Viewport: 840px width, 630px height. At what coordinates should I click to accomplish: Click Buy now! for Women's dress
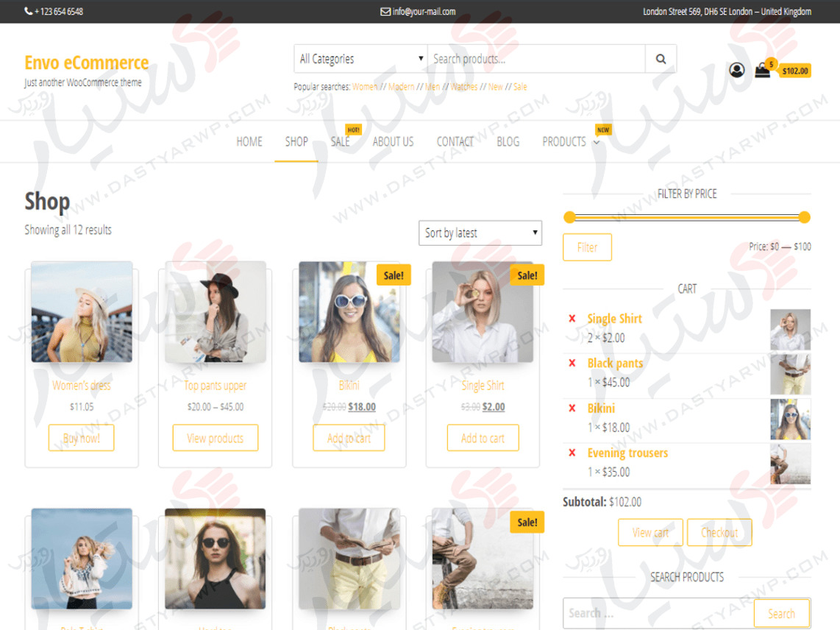point(82,438)
